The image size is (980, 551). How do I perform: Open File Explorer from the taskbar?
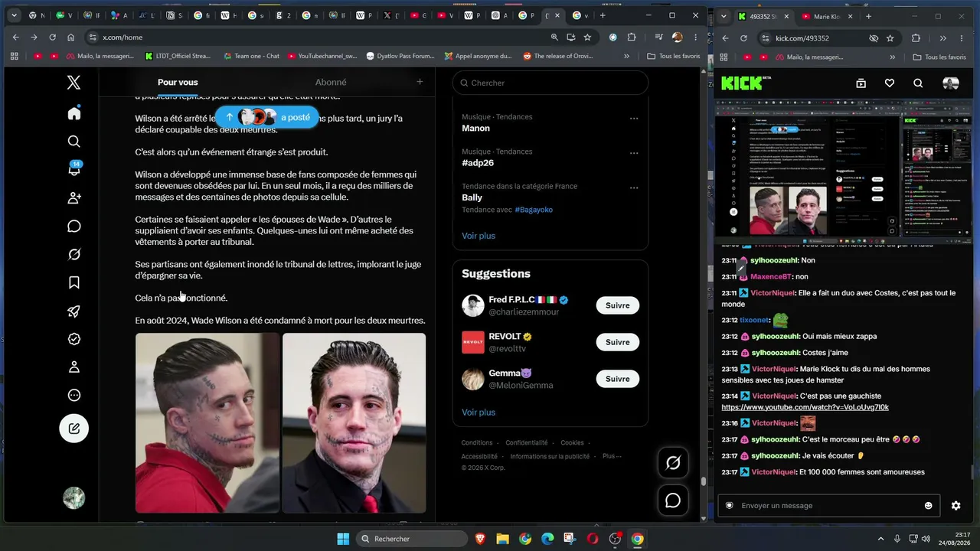point(503,539)
